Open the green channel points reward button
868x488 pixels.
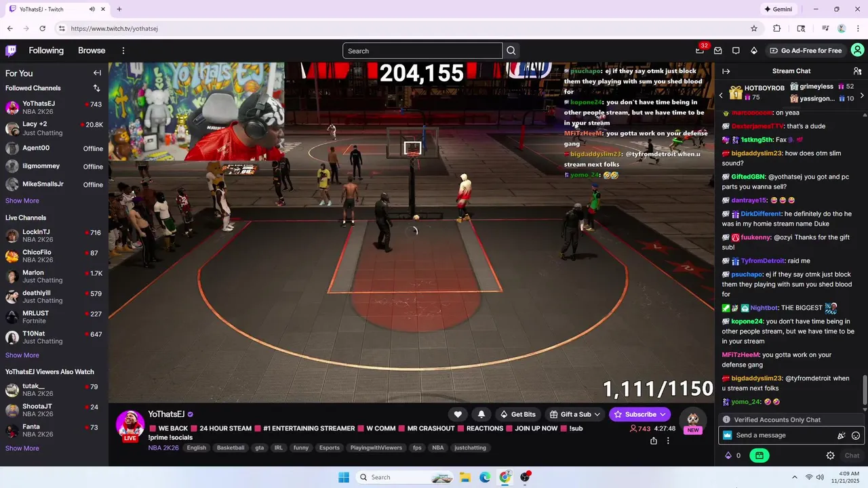pyautogui.click(x=759, y=455)
